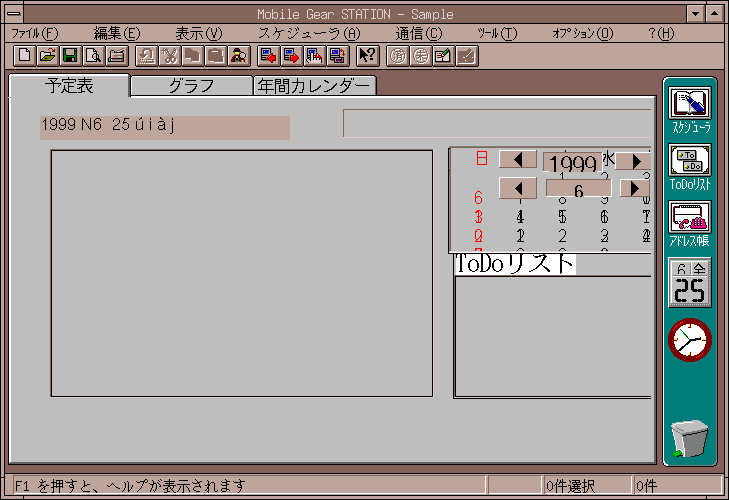Click the month 6 display
The height and width of the screenshot is (500, 729).
coord(578,189)
